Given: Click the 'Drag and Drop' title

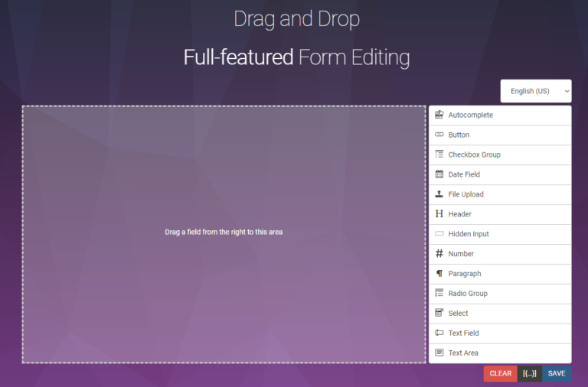Looking at the screenshot, I should pyautogui.click(x=296, y=18).
